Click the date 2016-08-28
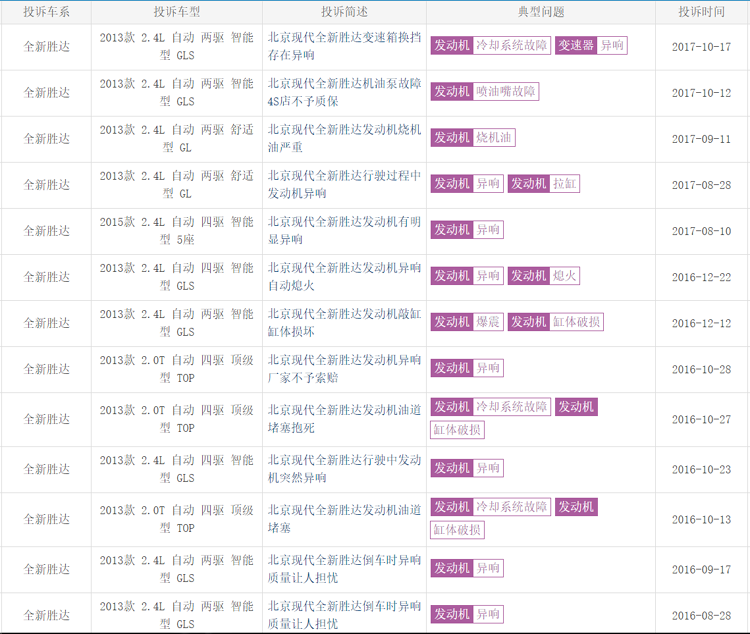The height and width of the screenshot is (634, 750). [x=701, y=616]
